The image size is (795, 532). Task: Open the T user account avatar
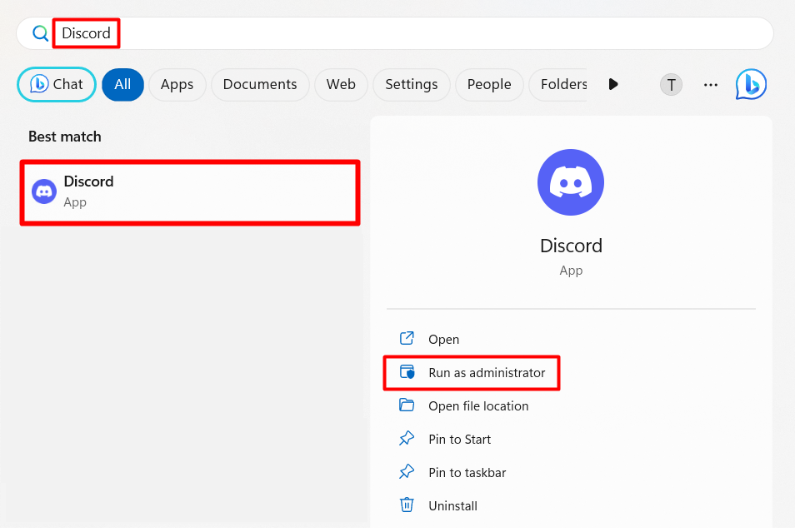671,85
